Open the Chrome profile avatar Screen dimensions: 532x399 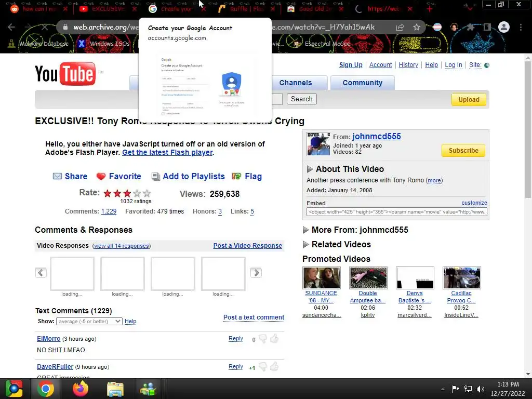point(504,27)
